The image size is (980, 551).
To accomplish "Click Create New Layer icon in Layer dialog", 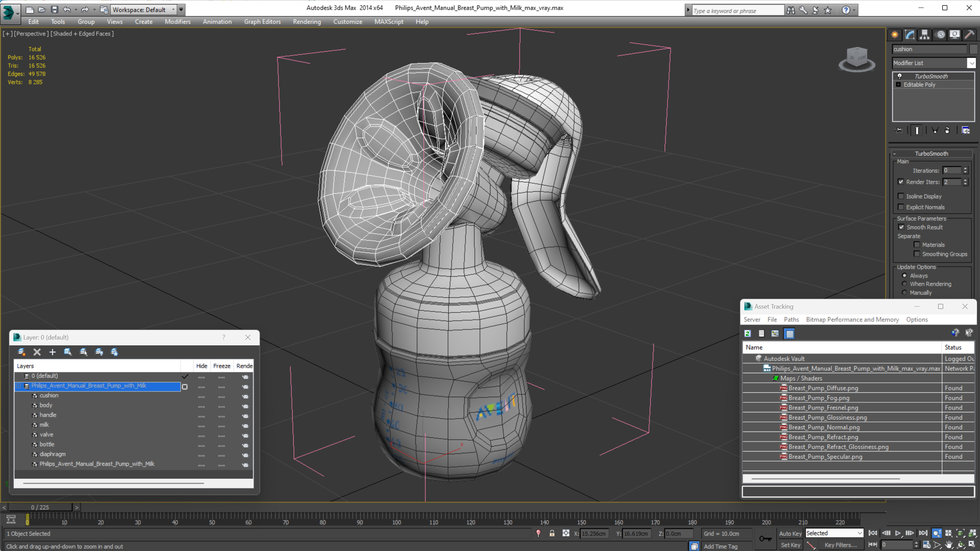I will 21,352.
